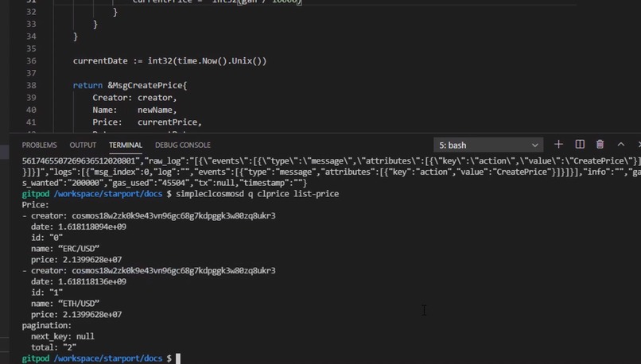Click first creator address for id 0
Screen dimensions: 641x364
(173, 215)
